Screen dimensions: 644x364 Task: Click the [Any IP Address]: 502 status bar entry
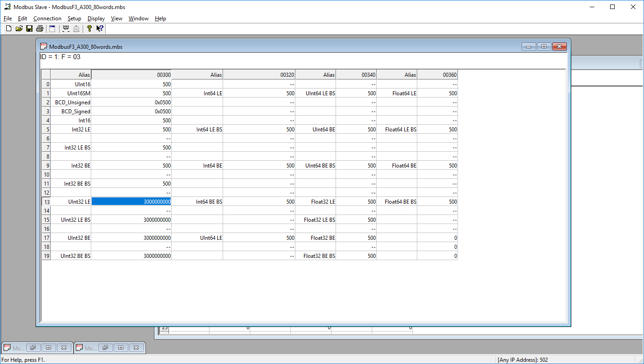pos(523,360)
